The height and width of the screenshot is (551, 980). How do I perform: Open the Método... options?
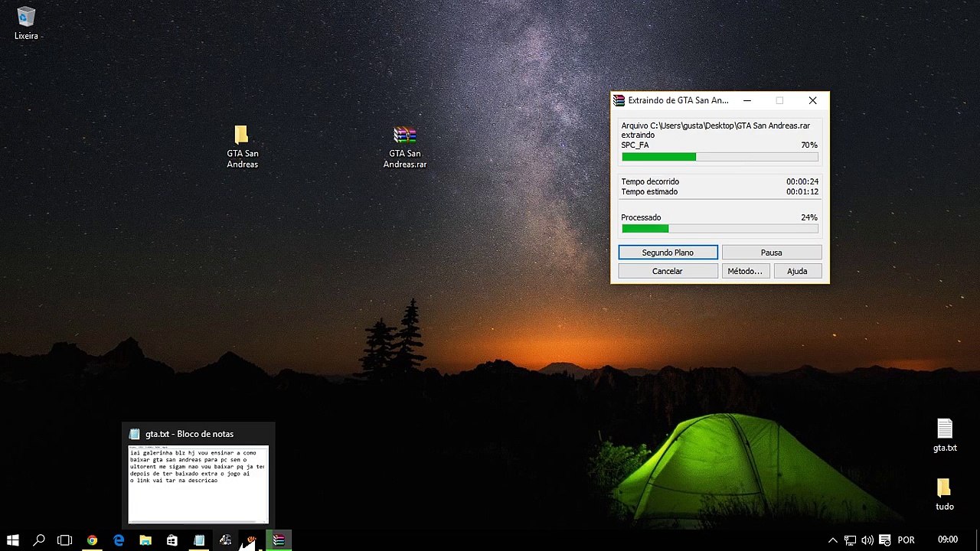pyautogui.click(x=745, y=271)
